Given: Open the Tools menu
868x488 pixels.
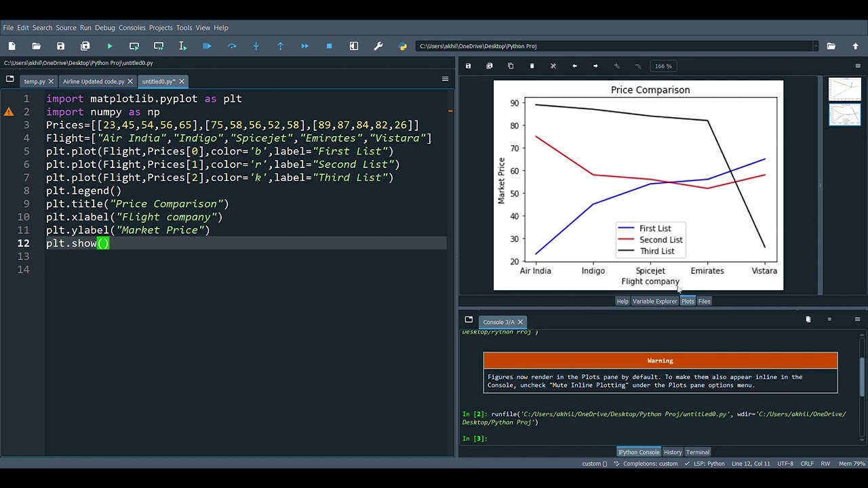Looking at the screenshot, I should tap(184, 28).
